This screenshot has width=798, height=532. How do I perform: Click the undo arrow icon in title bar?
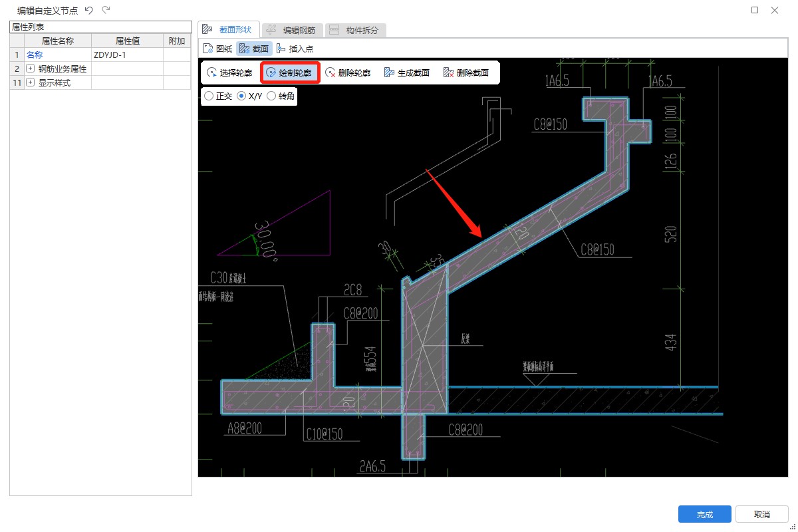(89, 10)
